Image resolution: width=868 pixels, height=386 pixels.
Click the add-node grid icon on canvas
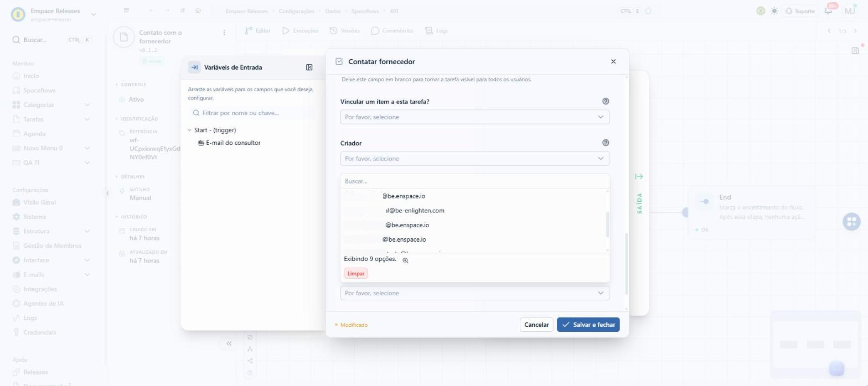coord(851,222)
